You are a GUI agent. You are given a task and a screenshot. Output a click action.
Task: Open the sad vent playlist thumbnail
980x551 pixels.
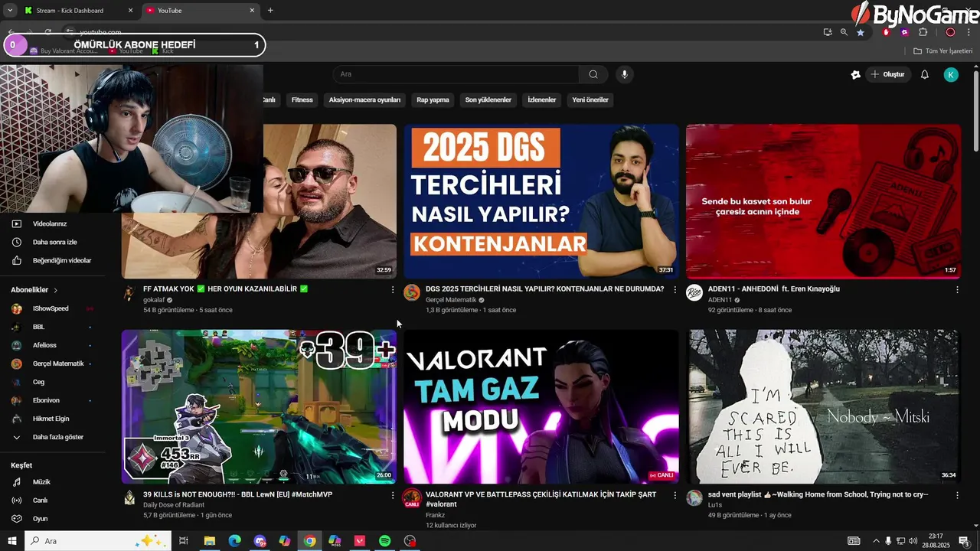pyautogui.click(x=823, y=406)
